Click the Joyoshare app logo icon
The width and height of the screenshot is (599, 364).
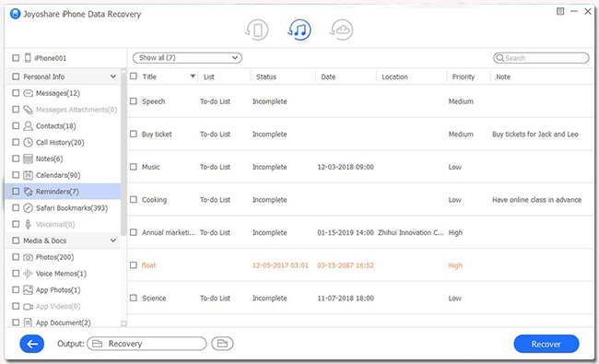[15, 14]
